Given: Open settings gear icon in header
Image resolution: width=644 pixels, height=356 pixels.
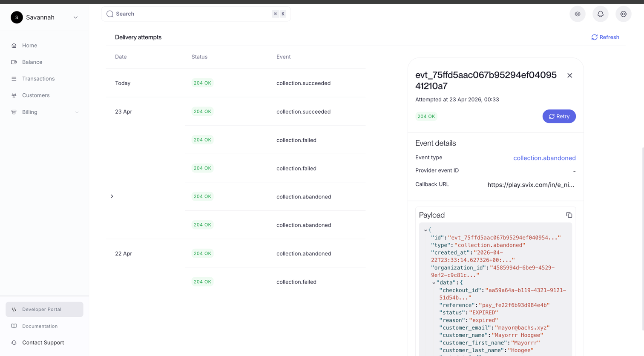Looking at the screenshot, I should (x=624, y=14).
